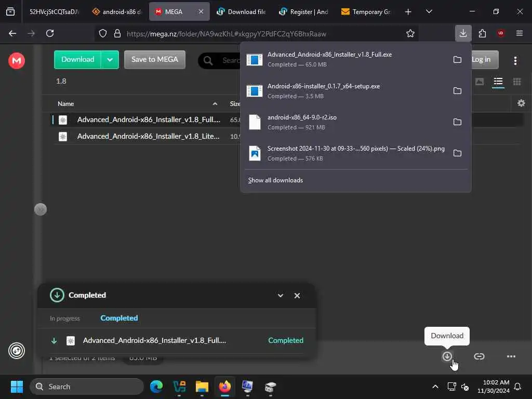Focus the MEGA search field
This screenshot has height=399, width=532.
[x=220, y=60]
